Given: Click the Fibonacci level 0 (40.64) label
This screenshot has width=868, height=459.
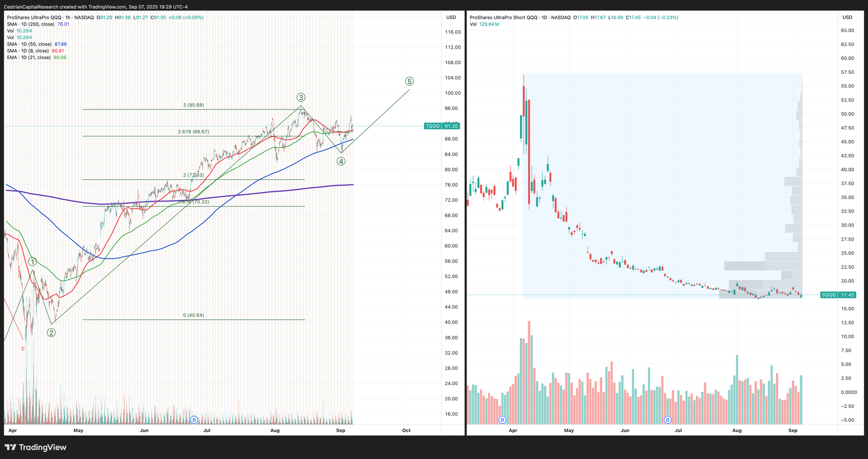Looking at the screenshot, I should click(194, 315).
